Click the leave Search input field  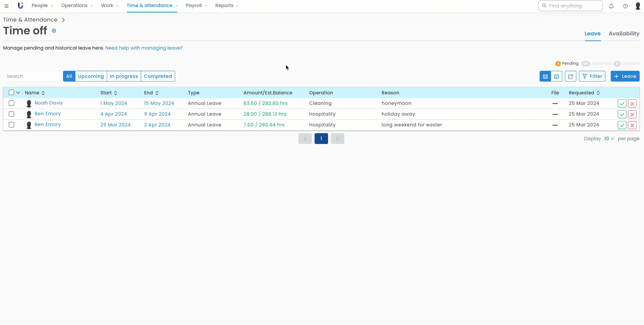click(32, 76)
